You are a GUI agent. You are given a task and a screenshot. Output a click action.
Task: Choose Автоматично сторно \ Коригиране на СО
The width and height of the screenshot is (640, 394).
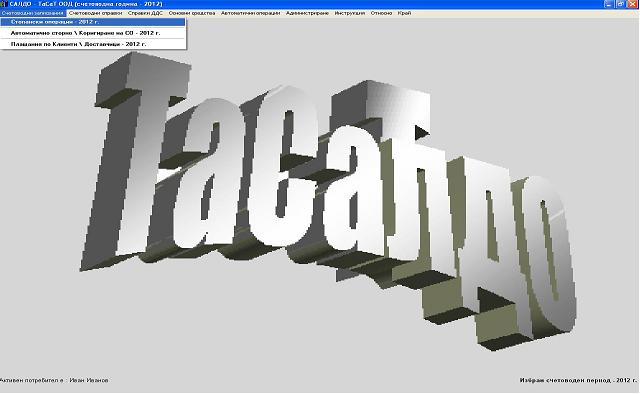tap(93, 33)
